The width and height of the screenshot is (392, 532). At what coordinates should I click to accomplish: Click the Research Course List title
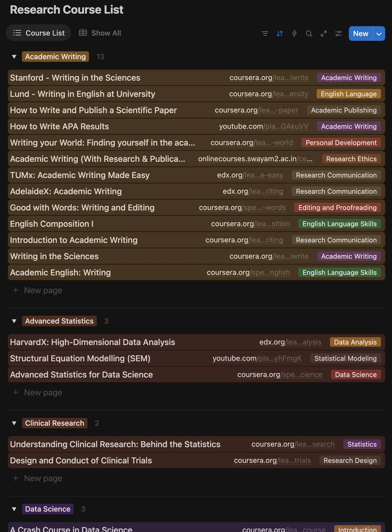coord(66,10)
